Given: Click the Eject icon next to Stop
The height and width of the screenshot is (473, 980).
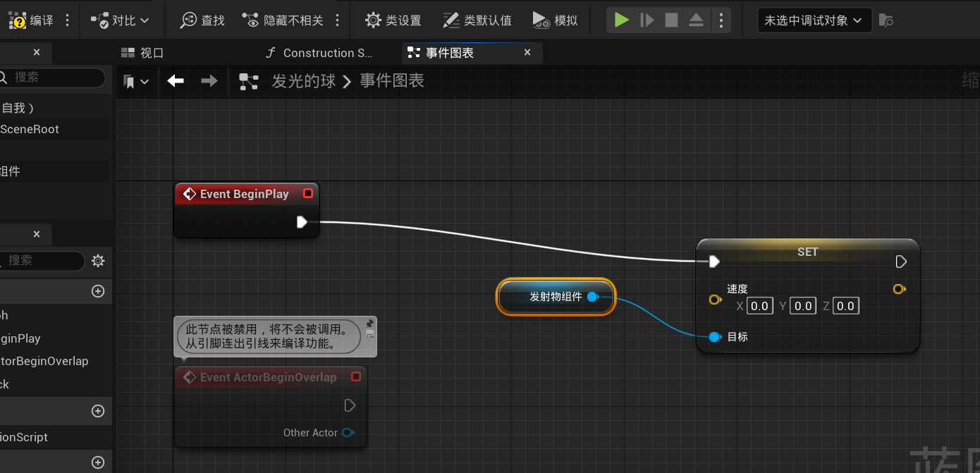Looking at the screenshot, I should (696, 20).
